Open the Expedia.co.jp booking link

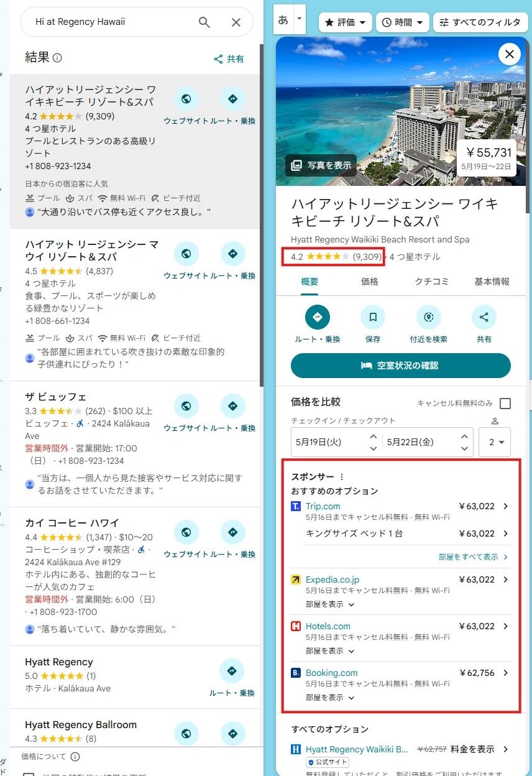[x=332, y=580]
